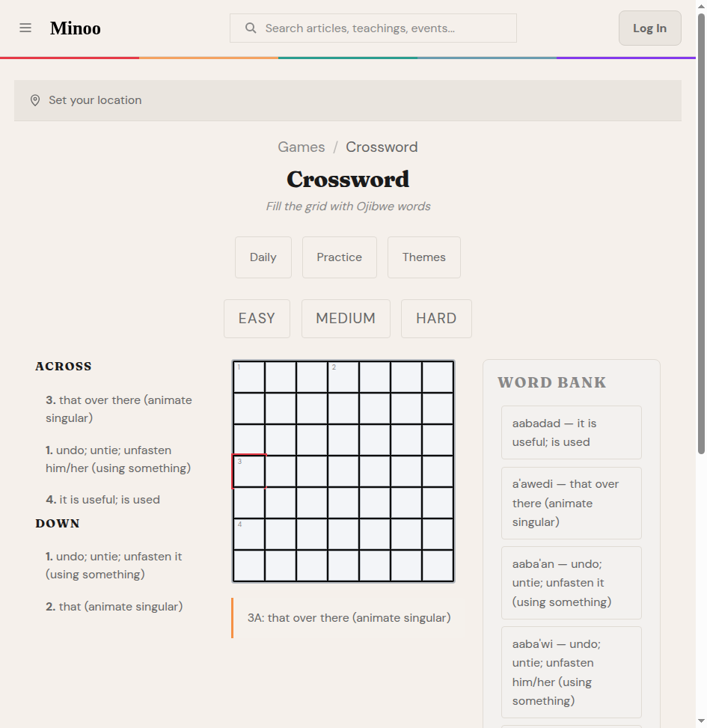
Task: Select HARD difficulty
Action: click(x=436, y=318)
